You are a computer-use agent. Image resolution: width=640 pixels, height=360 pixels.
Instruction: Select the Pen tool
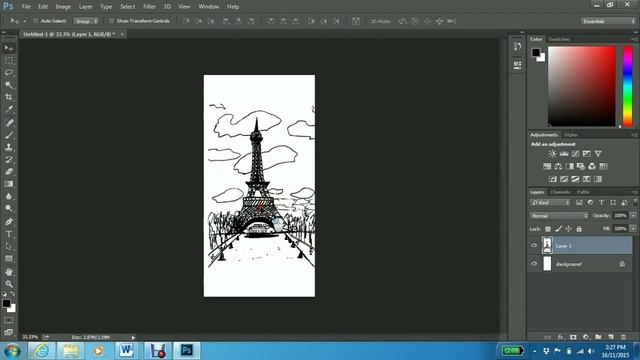[x=9, y=222]
